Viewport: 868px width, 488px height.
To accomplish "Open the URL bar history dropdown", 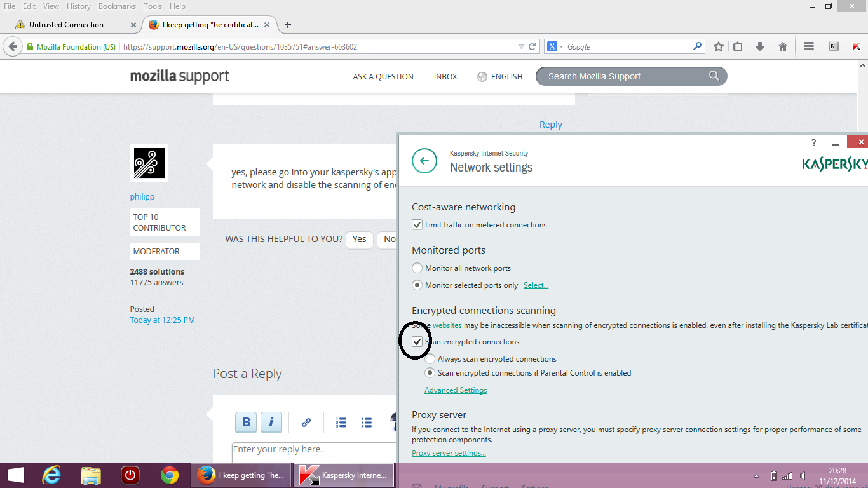I will coord(521,46).
